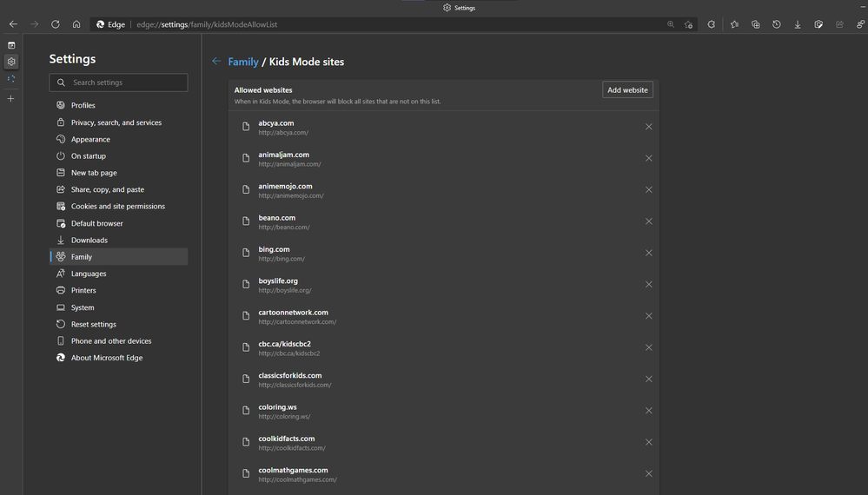Remove abcya.com from allowed websites
This screenshot has height=495, width=868.
pyautogui.click(x=649, y=127)
